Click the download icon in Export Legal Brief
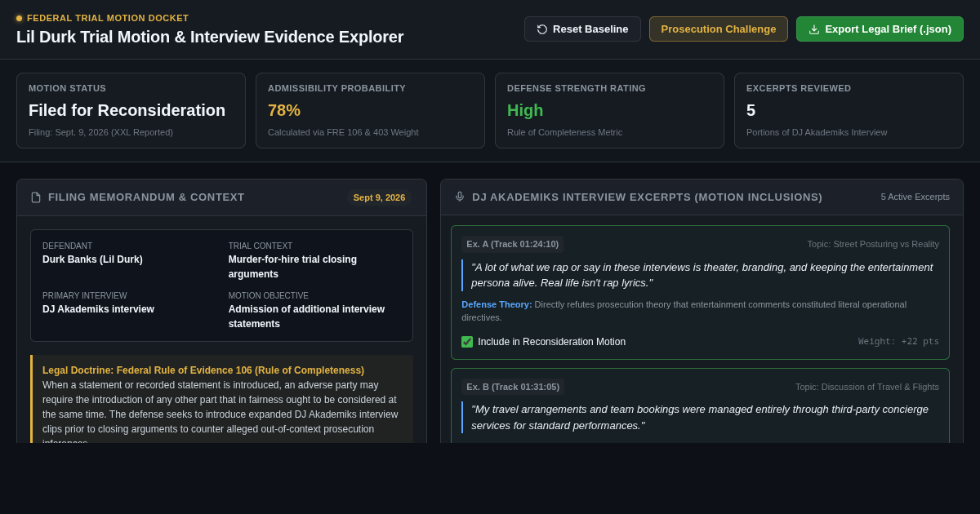The height and width of the screenshot is (514, 980). coord(814,29)
